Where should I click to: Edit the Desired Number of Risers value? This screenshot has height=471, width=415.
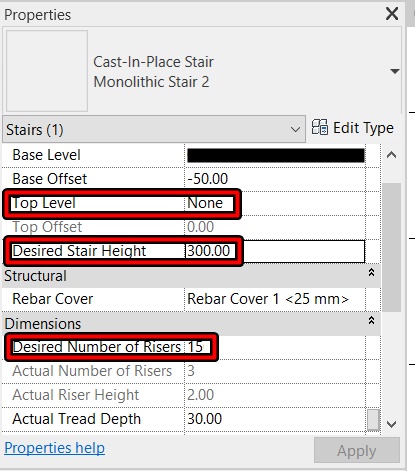coord(275,347)
